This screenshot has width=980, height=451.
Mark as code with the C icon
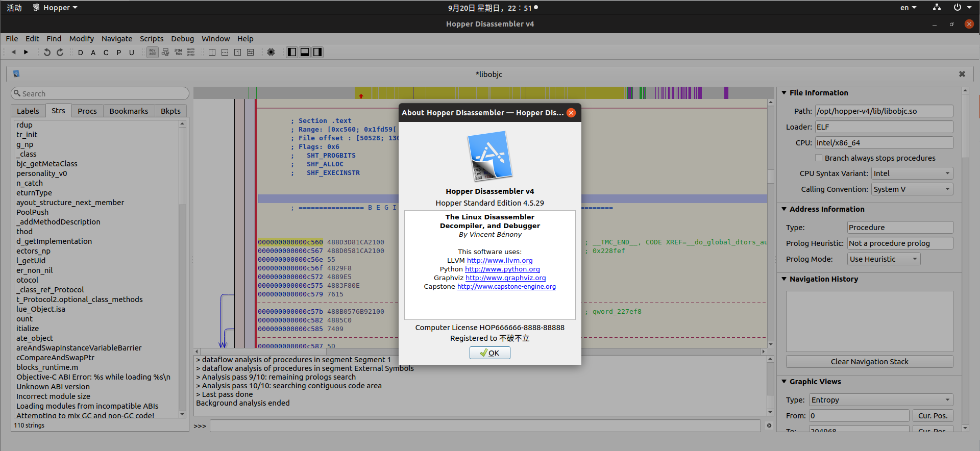click(x=106, y=53)
